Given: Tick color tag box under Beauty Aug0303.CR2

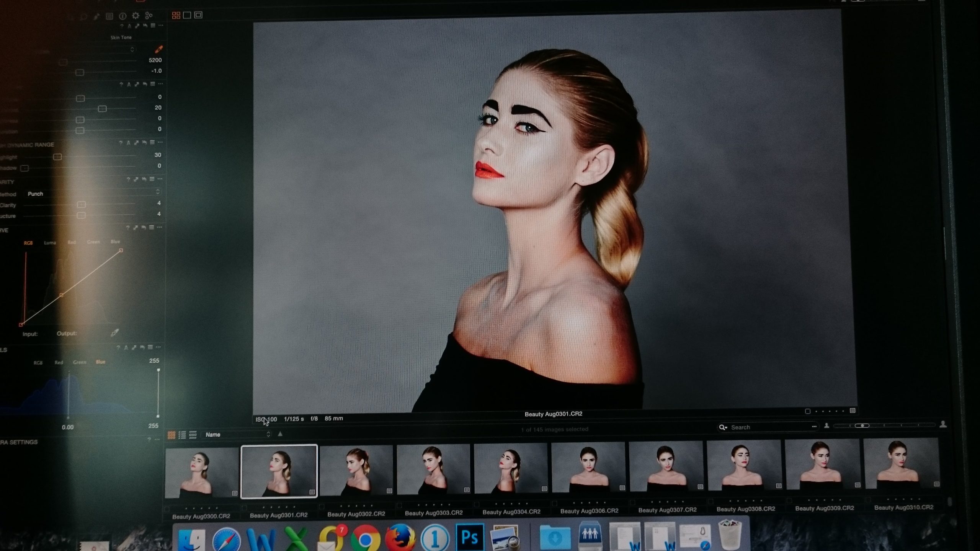Looking at the screenshot, I should 400,505.
